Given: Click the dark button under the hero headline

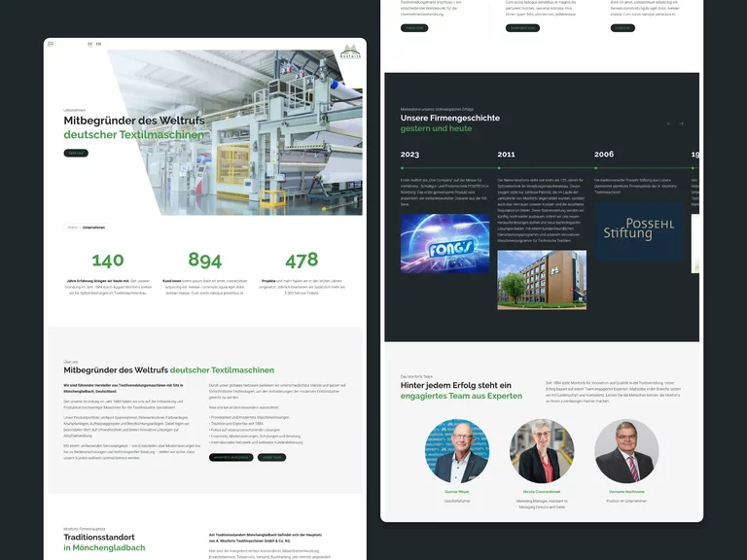Looking at the screenshot, I should pyautogui.click(x=76, y=153).
